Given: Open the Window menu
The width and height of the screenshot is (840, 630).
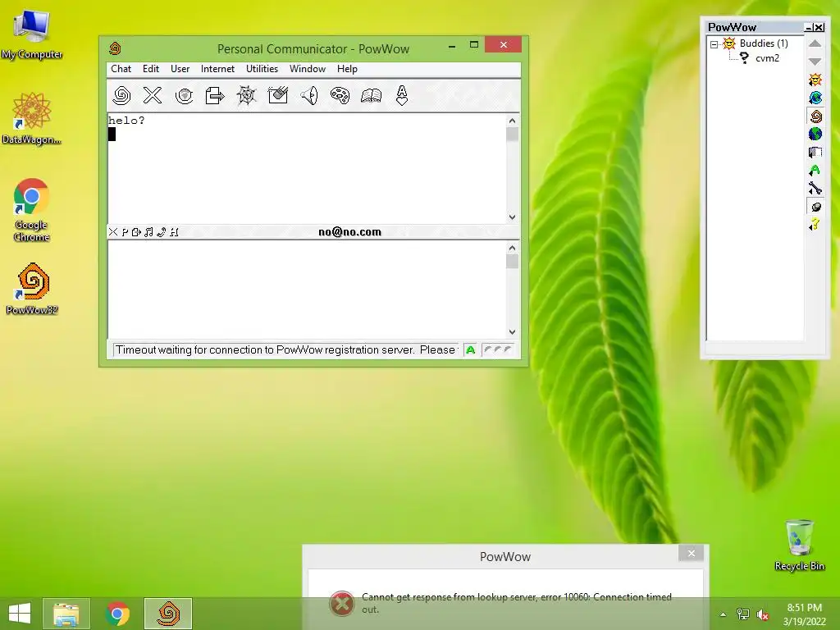Looking at the screenshot, I should 308,69.
